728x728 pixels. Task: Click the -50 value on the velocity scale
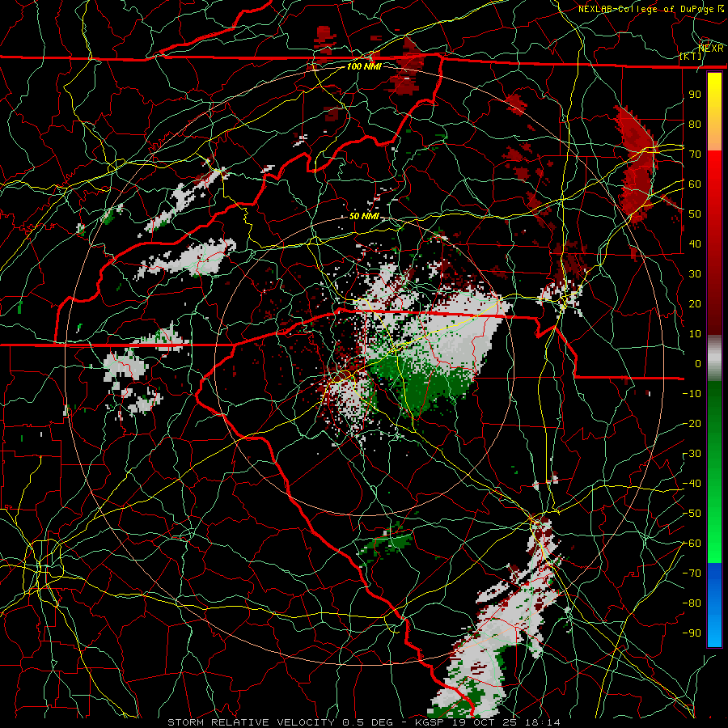(692, 514)
